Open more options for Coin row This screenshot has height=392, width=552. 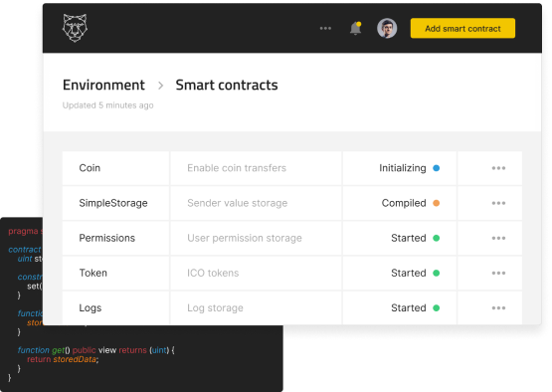click(x=498, y=168)
